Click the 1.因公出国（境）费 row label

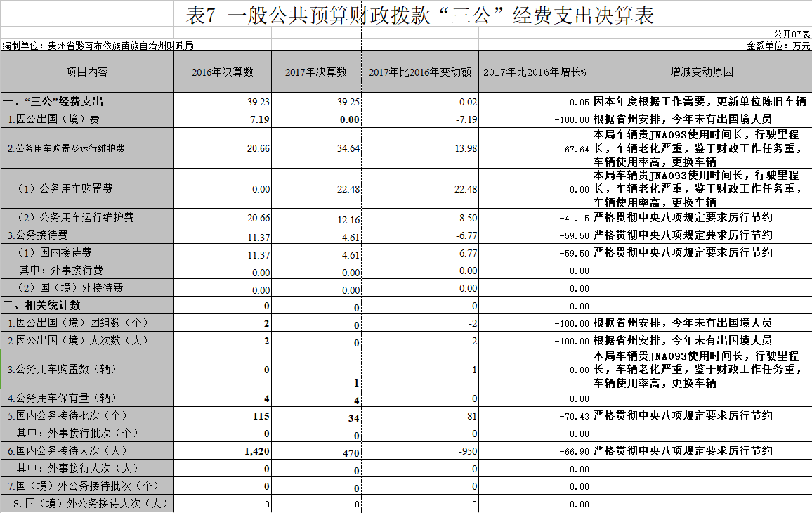coord(53,119)
